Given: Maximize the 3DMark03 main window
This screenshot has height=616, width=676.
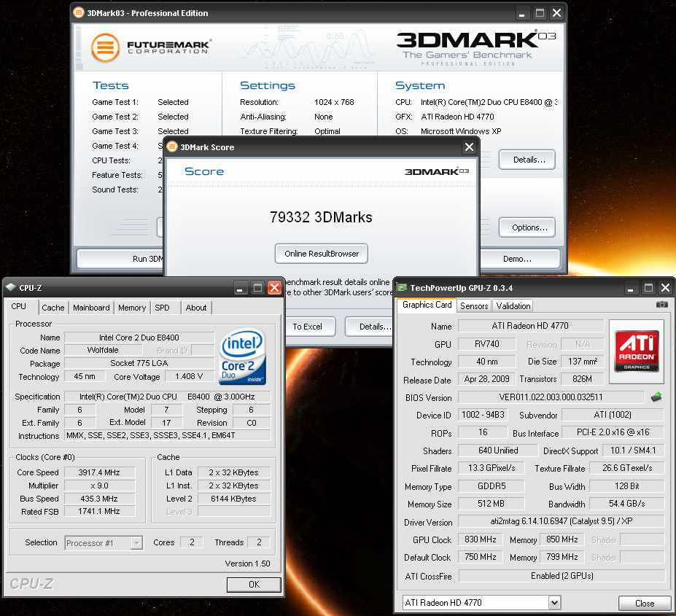Looking at the screenshot, I should 540,13.
